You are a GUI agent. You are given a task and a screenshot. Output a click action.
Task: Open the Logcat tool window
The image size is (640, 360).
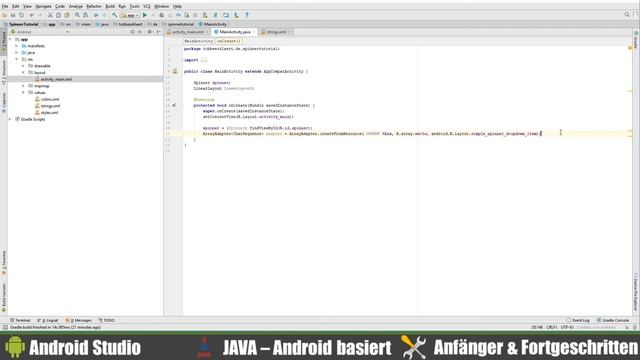point(48,320)
